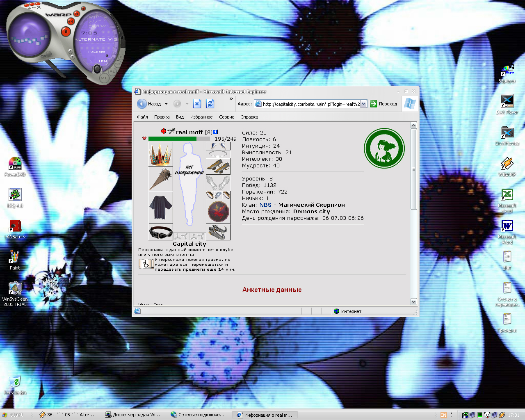This screenshot has height=420, width=525.
Task: Open the Назад history dropdown arrow
Action: (x=166, y=104)
